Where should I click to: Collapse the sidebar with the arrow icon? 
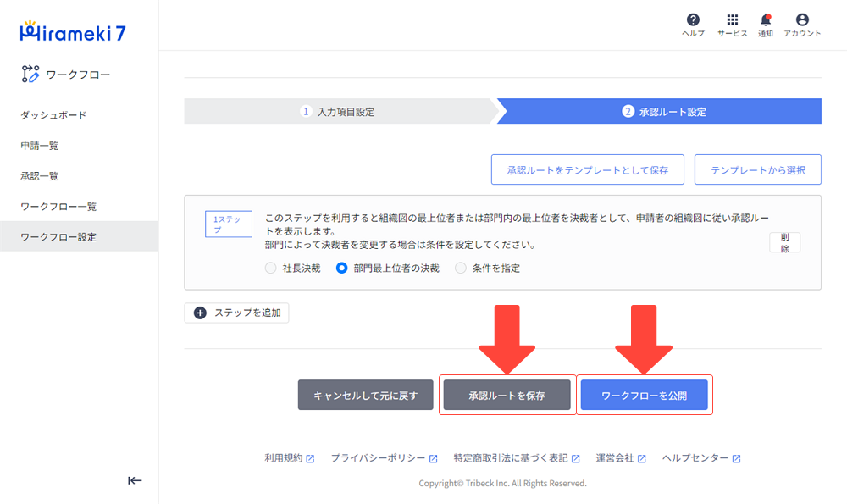click(x=135, y=480)
